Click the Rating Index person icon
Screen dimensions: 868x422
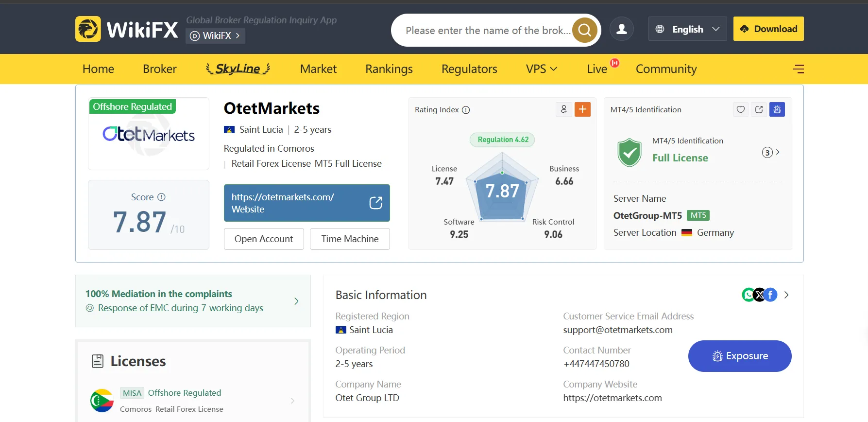563,109
